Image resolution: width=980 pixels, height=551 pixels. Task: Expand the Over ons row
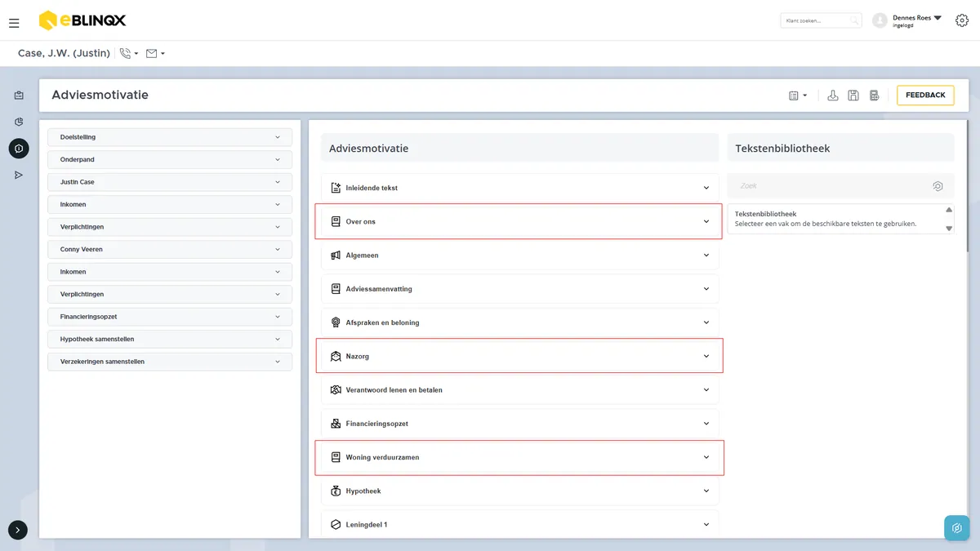(x=520, y=221)
